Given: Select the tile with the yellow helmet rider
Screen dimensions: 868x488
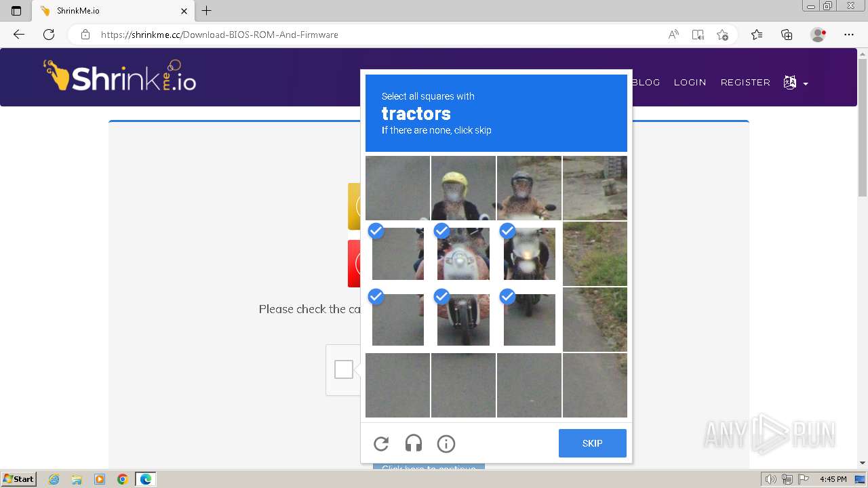Looking at the screenshot, I should click(x=463, y=188).
